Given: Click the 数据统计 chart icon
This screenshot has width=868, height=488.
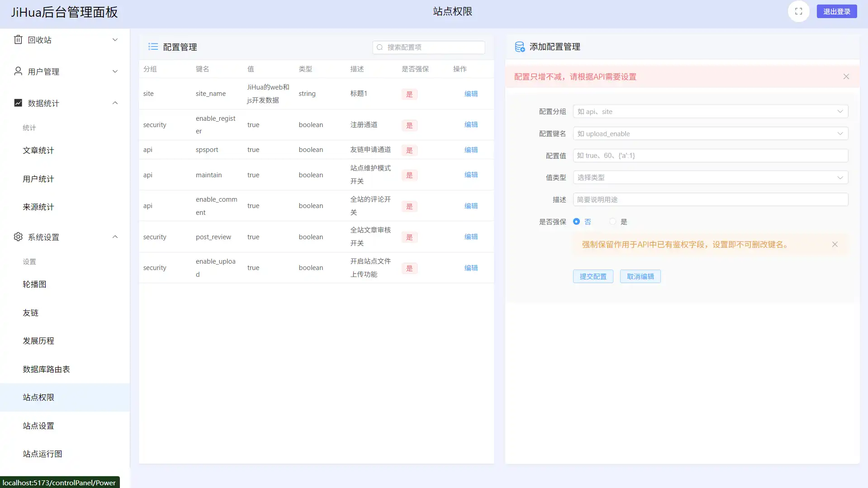Looking at the screenshot, I should 18,103.
